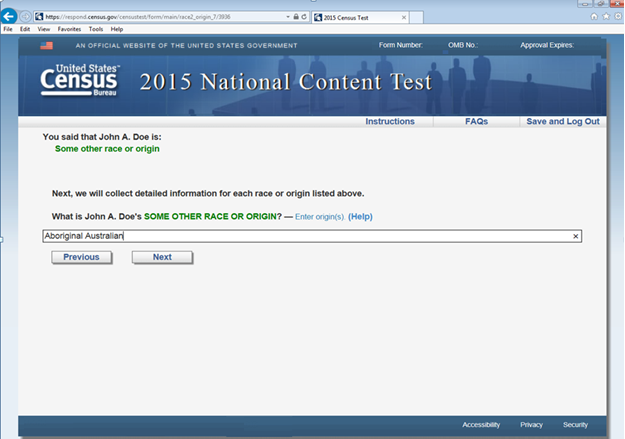Open a new blank tab

pyautogui.click(x=416, y=18)
